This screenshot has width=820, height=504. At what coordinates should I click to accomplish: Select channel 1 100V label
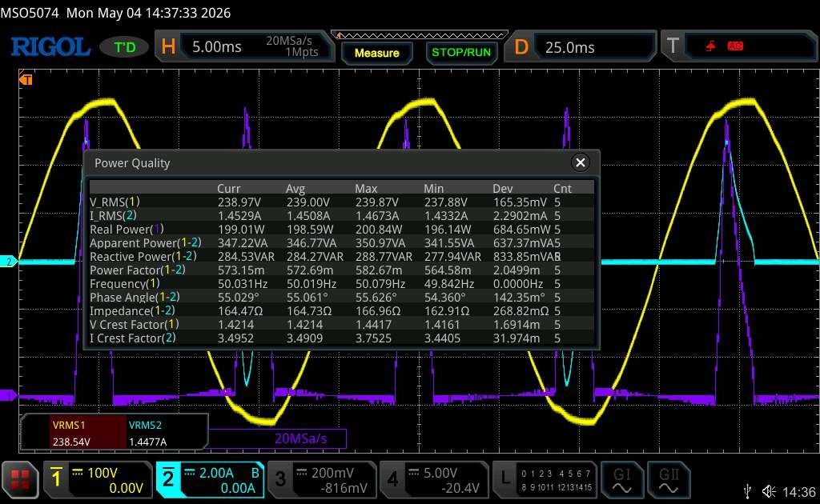pyautogui.click(x=98, y=480)
